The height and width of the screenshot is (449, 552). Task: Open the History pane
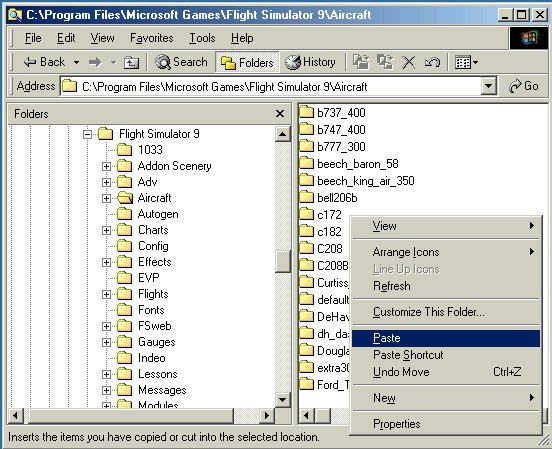point(310,62)
